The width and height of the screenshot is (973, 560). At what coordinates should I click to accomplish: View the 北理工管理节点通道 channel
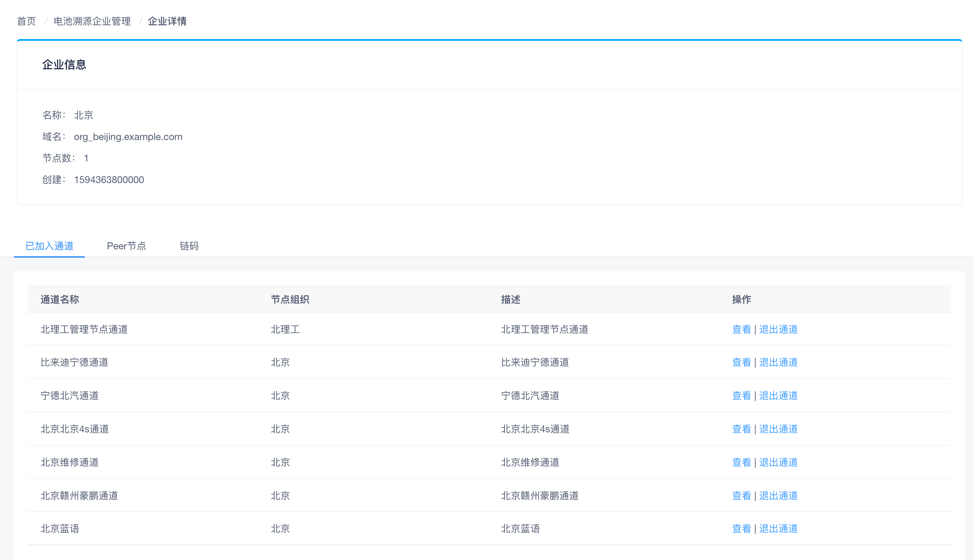point(742,329)
